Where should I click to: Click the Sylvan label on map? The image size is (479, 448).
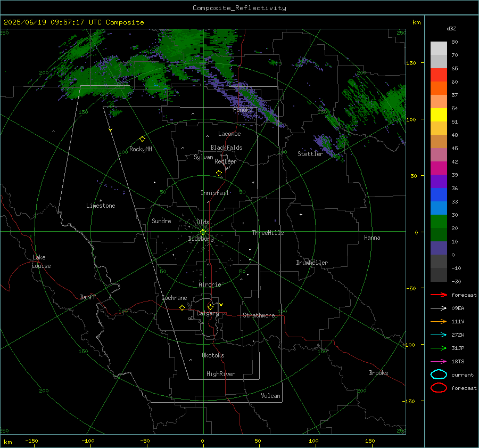point(203,157)
